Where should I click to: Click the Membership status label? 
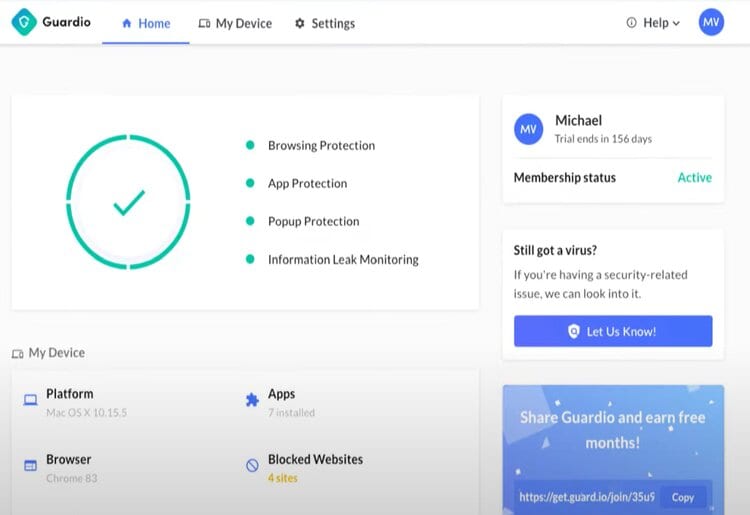tap(565, 178)
